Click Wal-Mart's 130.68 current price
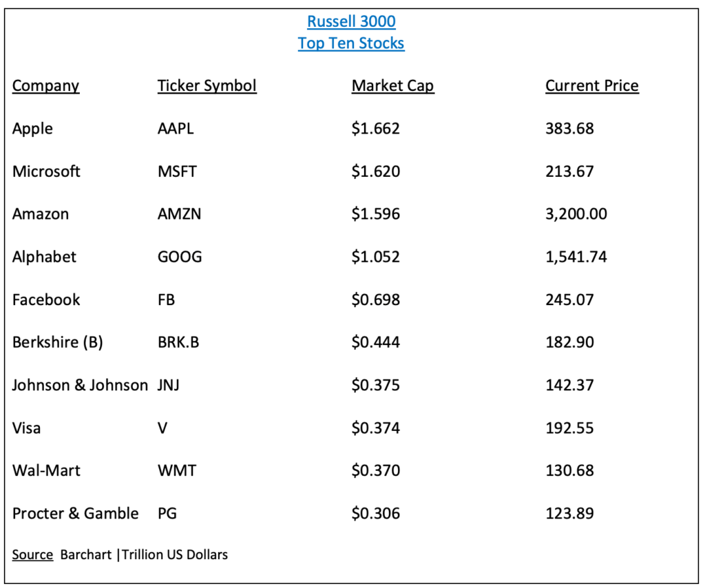 [x=569, y=471]
